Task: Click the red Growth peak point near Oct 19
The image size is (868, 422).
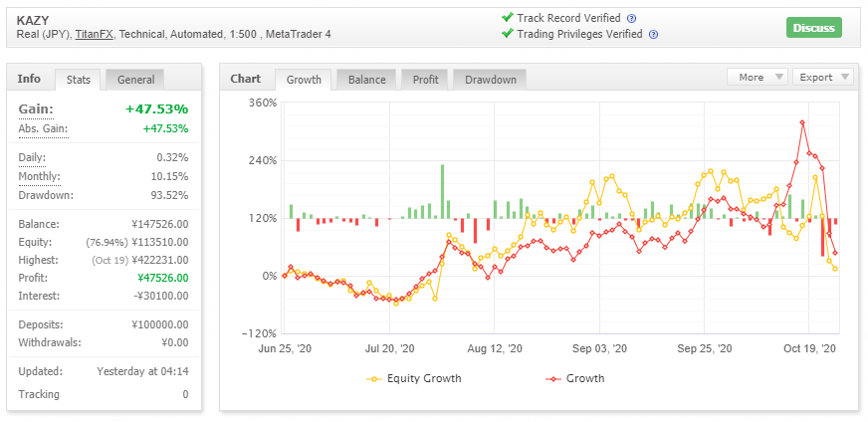Action: 802,122
